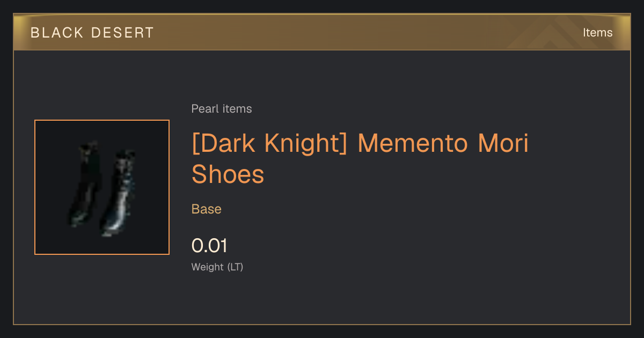The width and height of the screenshot is (644, 338).
Task: Click empty dark area right of title
Action: (580, 161)
